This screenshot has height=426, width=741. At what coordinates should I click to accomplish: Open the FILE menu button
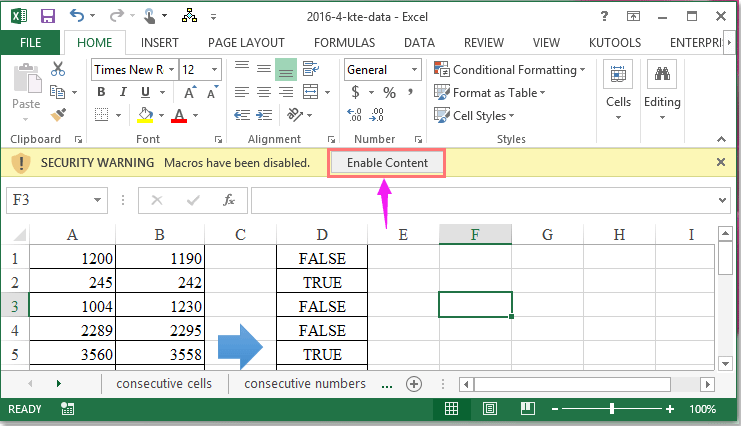31,43
